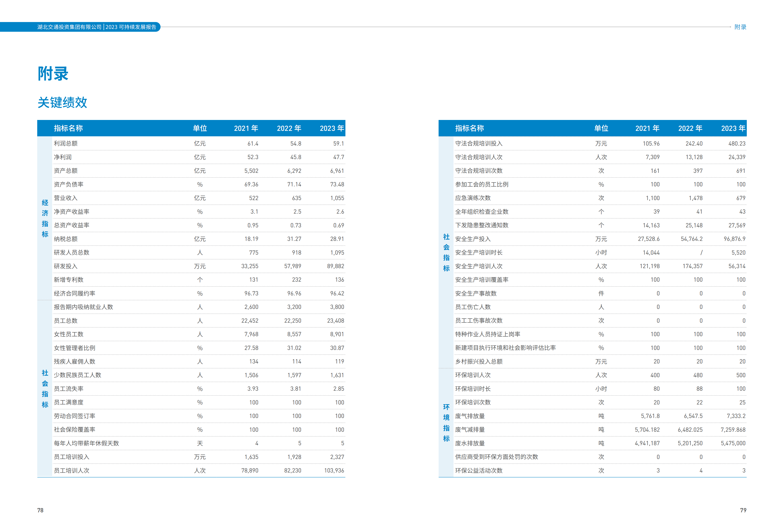
Task: Click the 少数民族员工人数 row label
Action: click(78, 375)
